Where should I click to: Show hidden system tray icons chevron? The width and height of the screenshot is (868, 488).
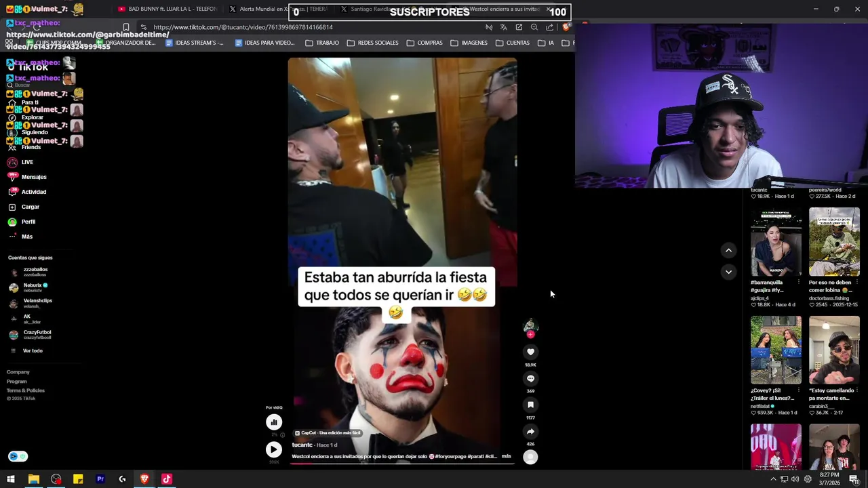[773, 479]
